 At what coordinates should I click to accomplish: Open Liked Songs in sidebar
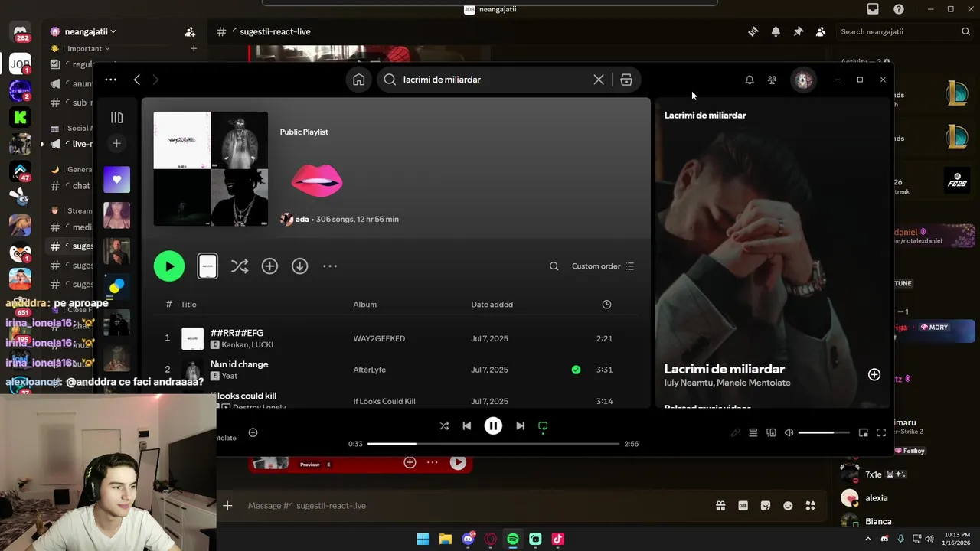pos(116,179)
